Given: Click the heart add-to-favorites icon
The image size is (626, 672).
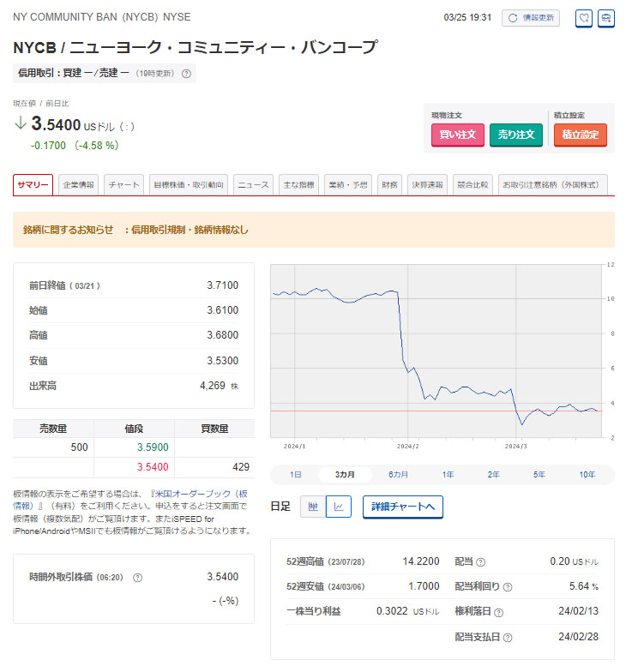Looking at the screenshot, I should 583,18.
